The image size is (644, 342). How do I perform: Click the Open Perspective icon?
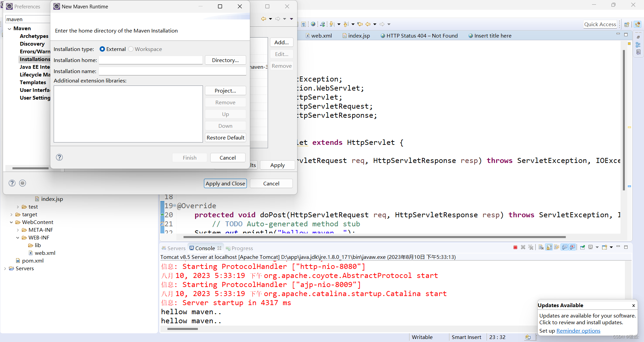coord(627,24)
